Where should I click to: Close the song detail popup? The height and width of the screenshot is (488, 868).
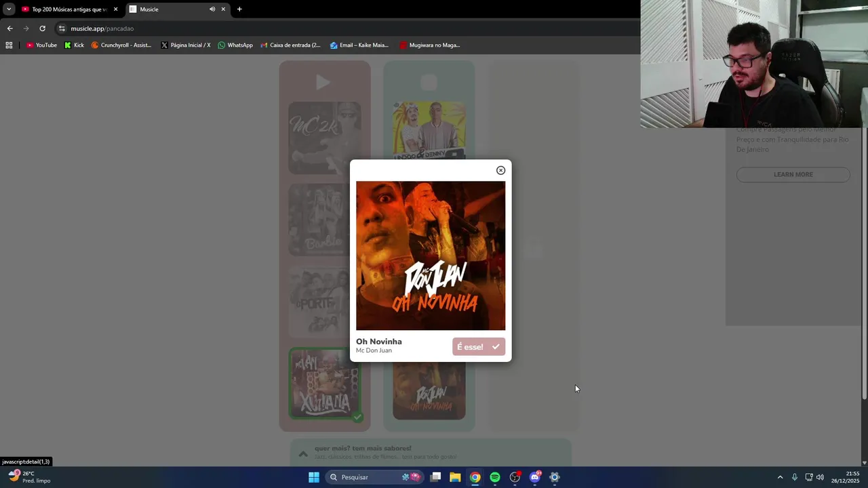pyautogui.click(x=500, y=170)
